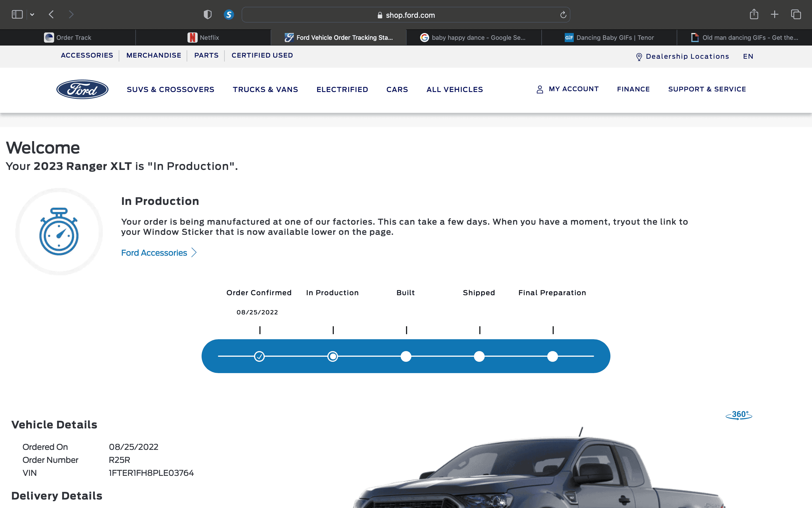Screen dimensions: 812x508
Task: Open the Parts link
Action: point(206,55)
